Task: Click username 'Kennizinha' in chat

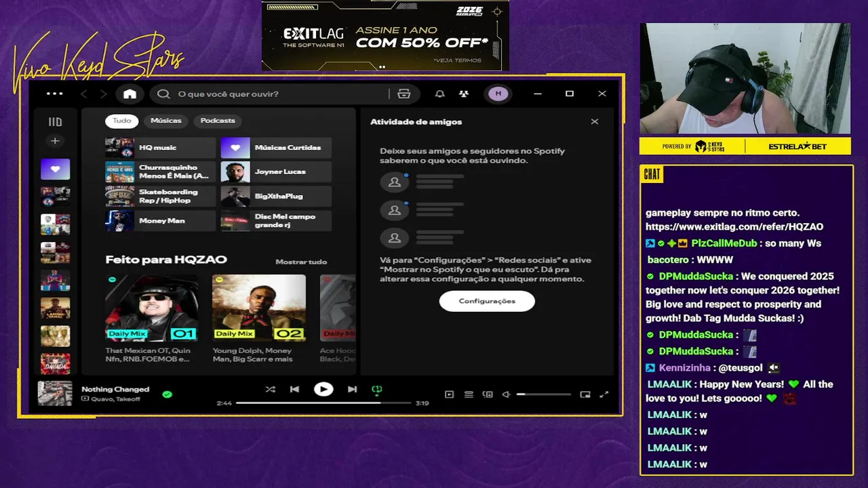Action: point(686,367)
